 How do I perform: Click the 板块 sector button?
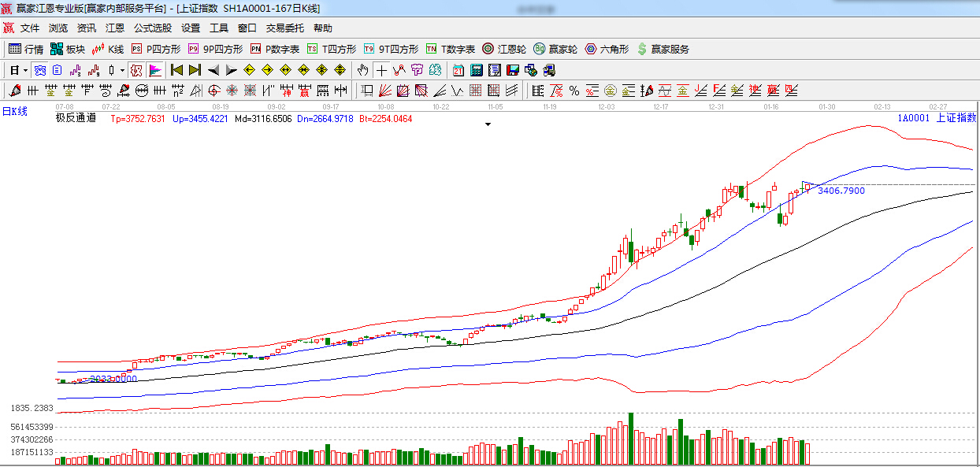tap(67, 49)
